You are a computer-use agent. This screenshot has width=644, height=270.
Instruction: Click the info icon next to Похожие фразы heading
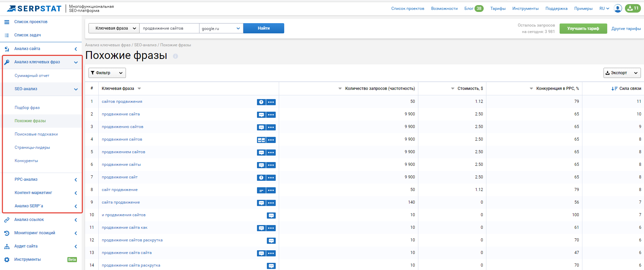(x=175, y=56)
